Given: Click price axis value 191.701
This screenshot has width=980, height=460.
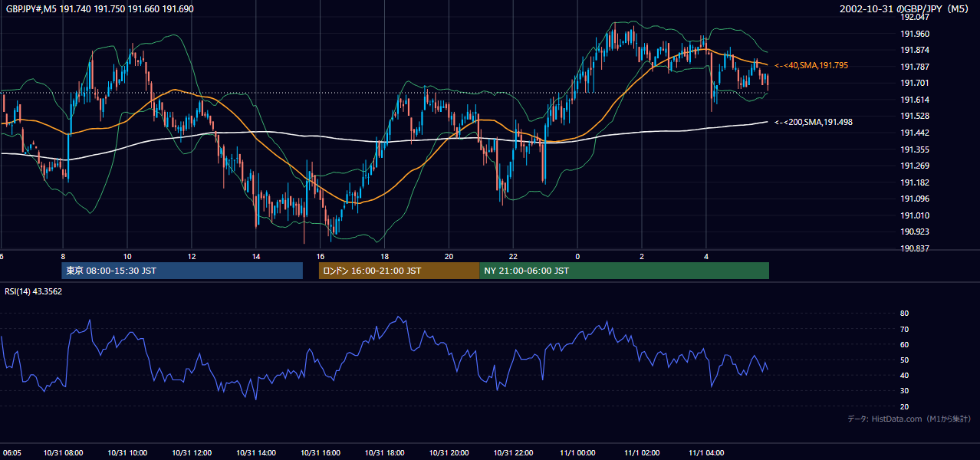Looking at the screenshot, I should [x=915, y=84].
